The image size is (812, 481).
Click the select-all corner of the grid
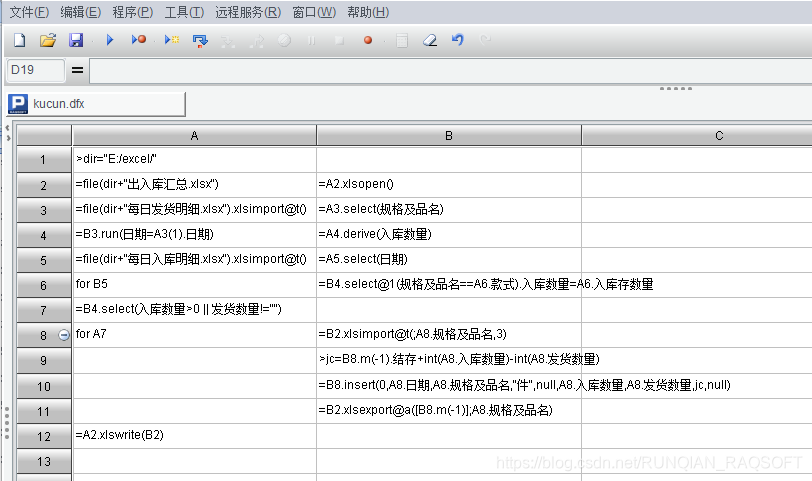point(44,136)
